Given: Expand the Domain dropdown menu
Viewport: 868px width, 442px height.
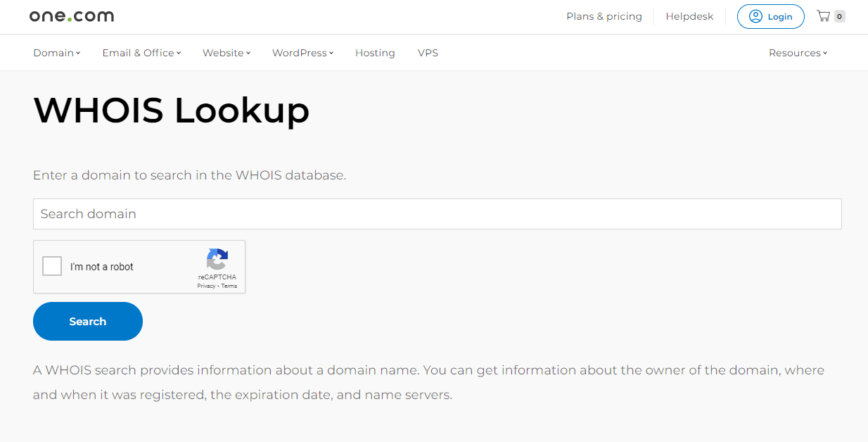Looking at the screenshot, I should click(x=53, y=52).
